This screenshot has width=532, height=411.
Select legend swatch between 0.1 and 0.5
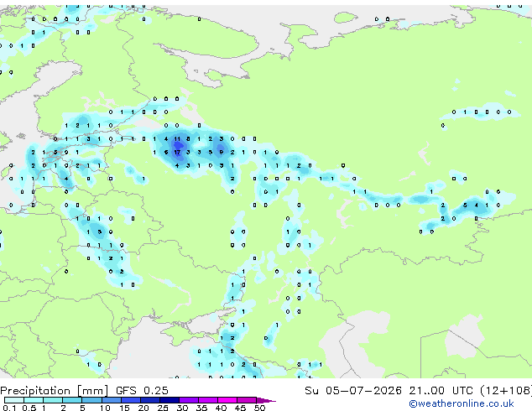coord(14,400)
